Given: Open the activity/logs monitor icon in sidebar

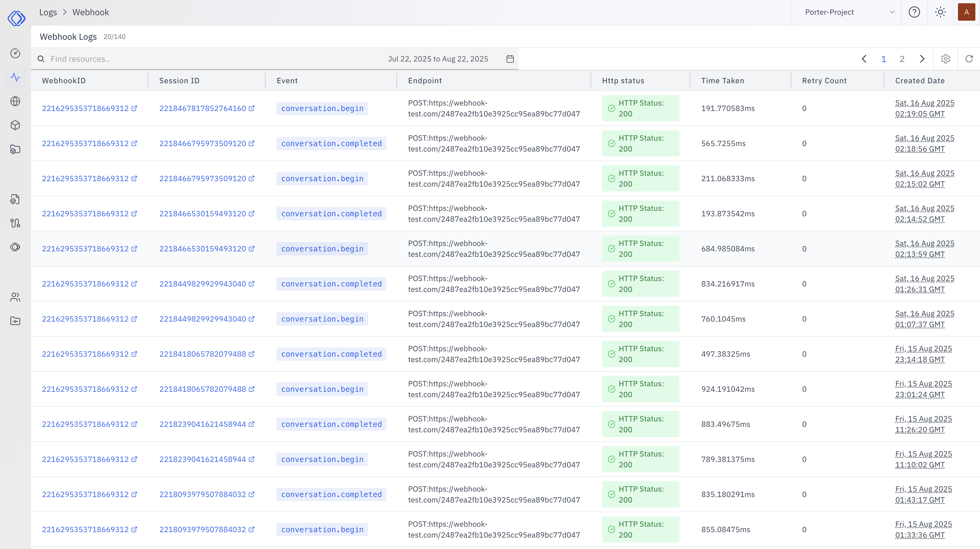Looking at the screenshot, I should (x=15, y=77).
